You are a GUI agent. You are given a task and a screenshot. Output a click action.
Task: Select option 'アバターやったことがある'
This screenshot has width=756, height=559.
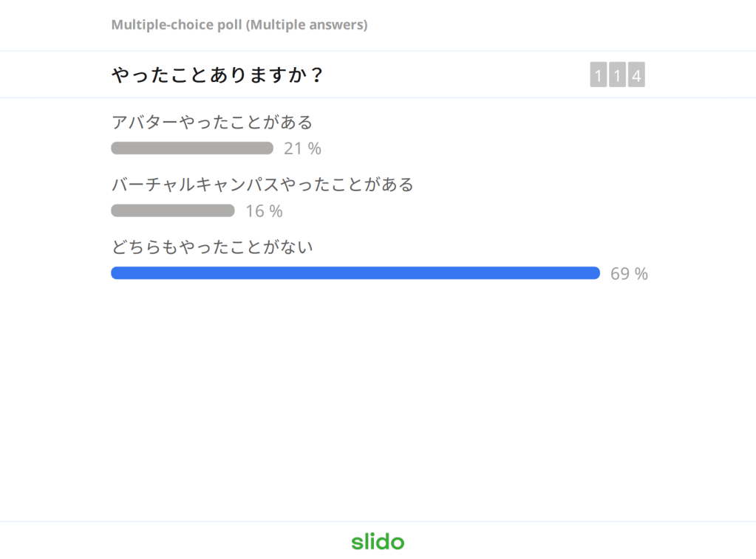(x=212, y=122)
